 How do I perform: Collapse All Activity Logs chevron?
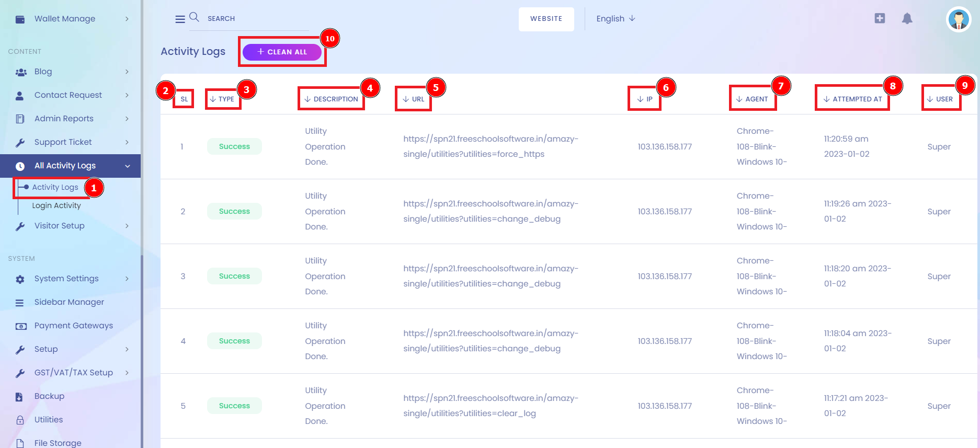click(x=128, y=166)
